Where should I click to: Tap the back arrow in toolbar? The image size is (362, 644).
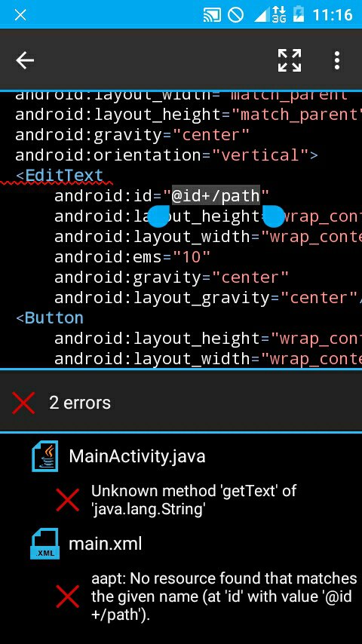[x=25, y=60]
